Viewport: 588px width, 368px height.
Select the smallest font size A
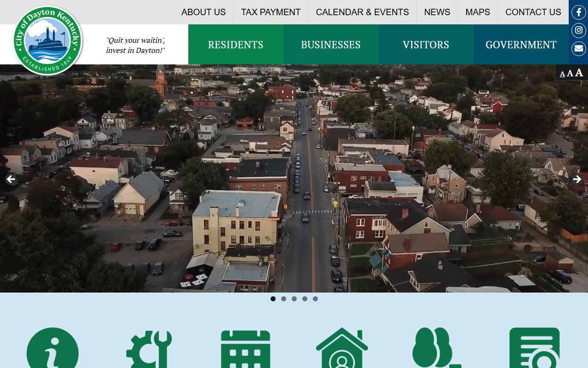[x=562, y=74]
